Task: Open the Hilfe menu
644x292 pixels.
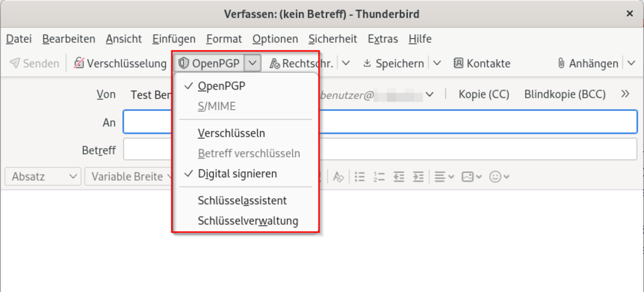Action: [x=420, y=39]
